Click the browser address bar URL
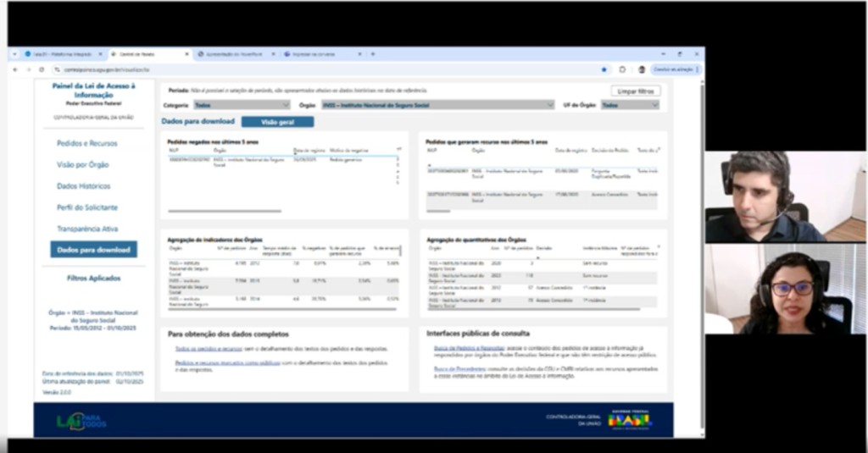 coord(107,69)
